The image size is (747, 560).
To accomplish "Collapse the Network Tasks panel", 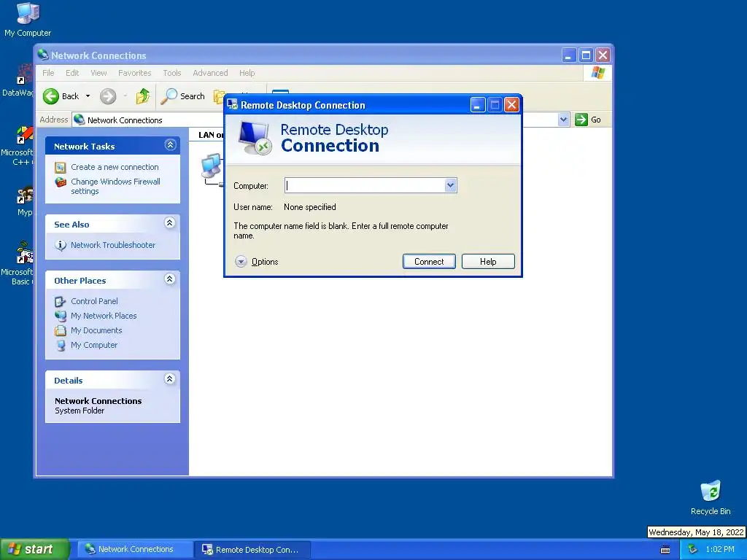I will pyautogui.click(x=170, y=145).
